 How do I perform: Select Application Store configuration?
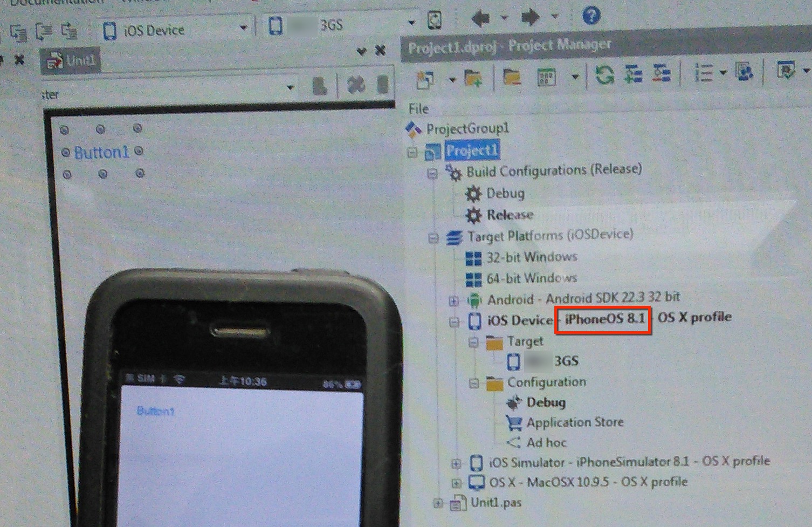pyautogui.click(x=575, y=422)
